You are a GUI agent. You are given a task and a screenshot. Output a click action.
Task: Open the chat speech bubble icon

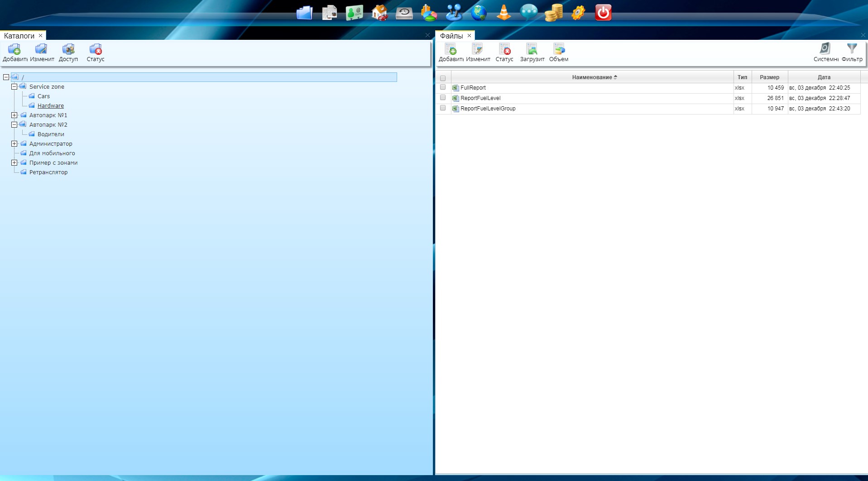tap(528, 13)
